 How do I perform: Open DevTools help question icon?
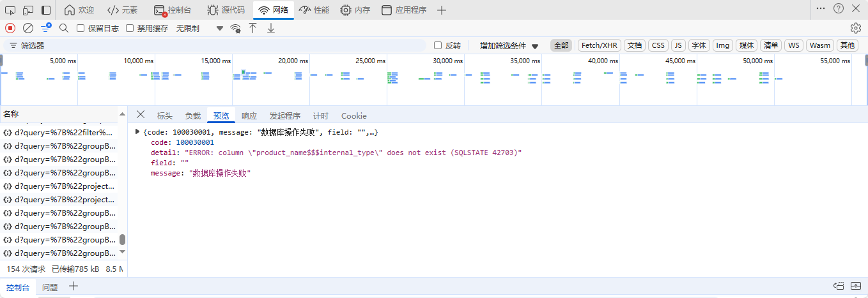click(839, 9)
